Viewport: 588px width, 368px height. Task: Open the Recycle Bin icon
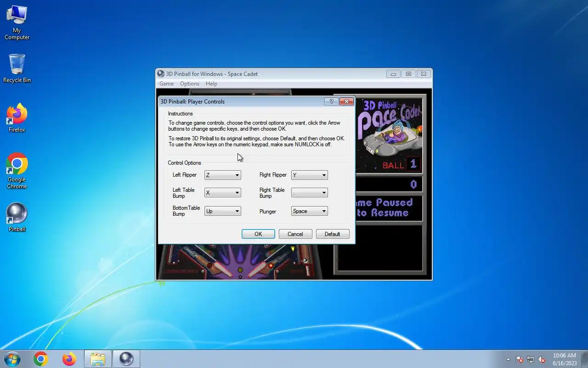[x=17, y=68]
